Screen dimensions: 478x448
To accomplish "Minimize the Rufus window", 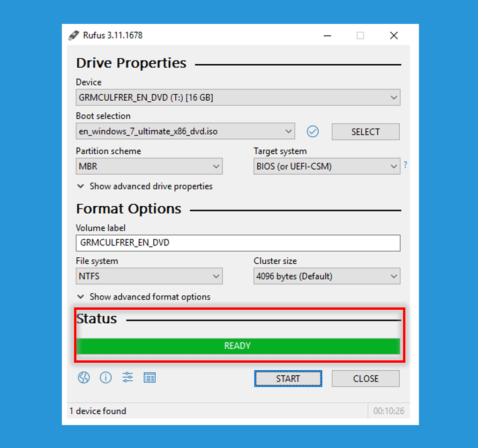I will [x=328, y=36].
